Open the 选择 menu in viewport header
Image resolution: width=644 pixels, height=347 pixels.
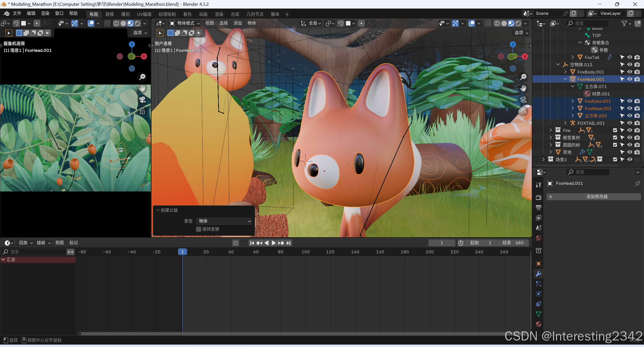click(223, 23)
